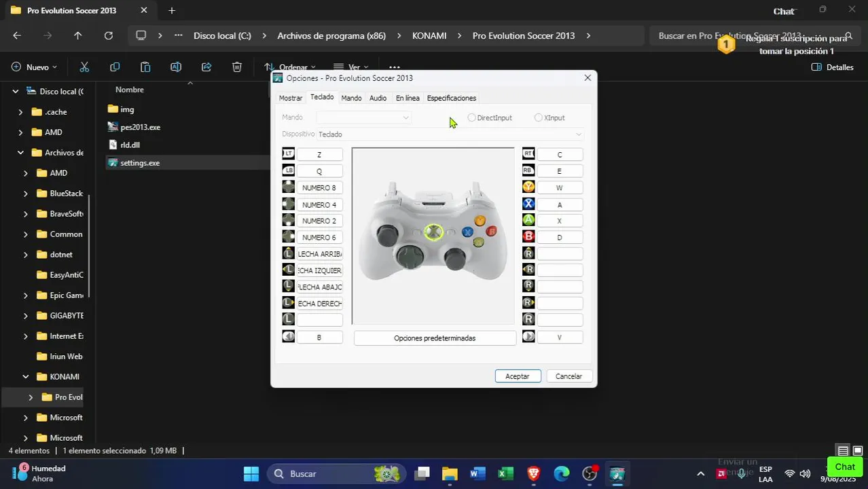The height and width of the screenshot is (489, 868).
Task: Open the Nuevo dropdown in Explorer
Action: click(34, 67)
